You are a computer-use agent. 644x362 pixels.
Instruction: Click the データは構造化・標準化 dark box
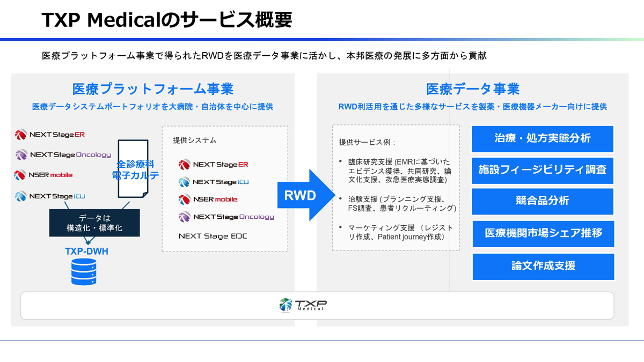click(x=94, y=223)
